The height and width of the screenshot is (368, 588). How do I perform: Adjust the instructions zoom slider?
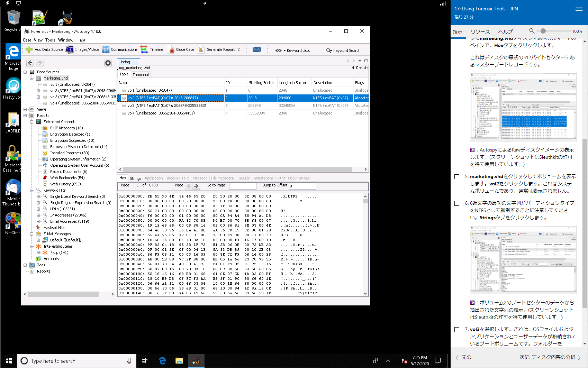tap(543, 31)
